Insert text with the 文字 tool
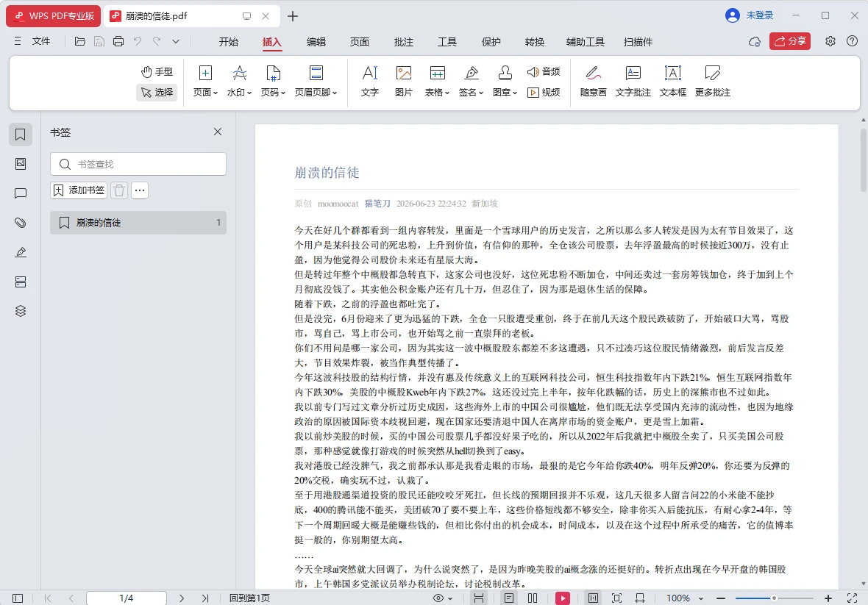The width and height of the screenshot is (868, 605). (370, 81)
